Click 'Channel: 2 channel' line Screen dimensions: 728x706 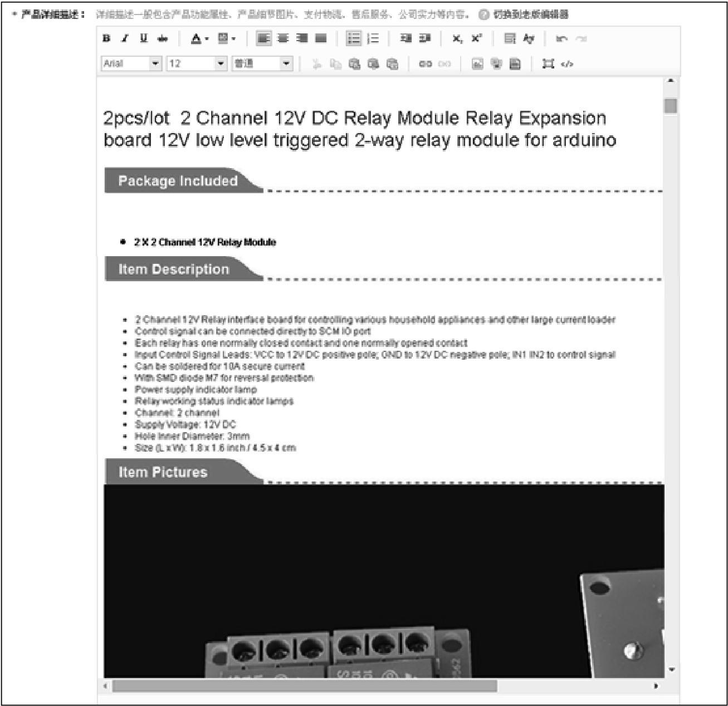click(x=177, y=413)
